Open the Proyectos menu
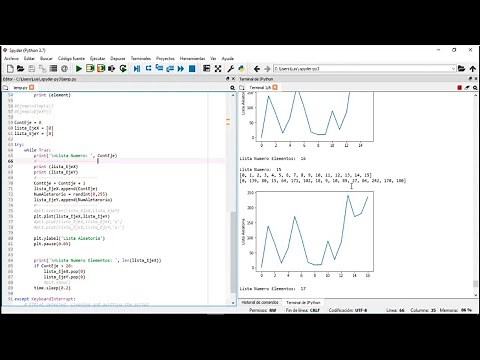Screen dimensions: 480x360 coord(165,58)
